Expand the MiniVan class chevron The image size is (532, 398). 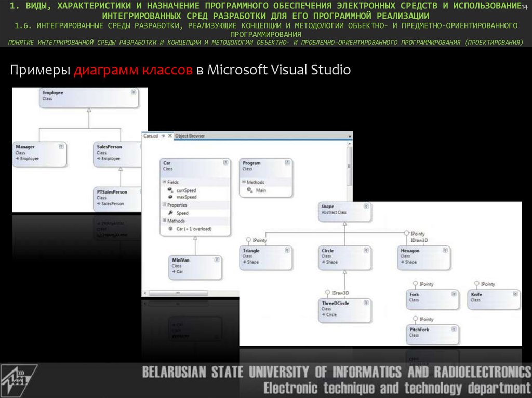point(217,259)
